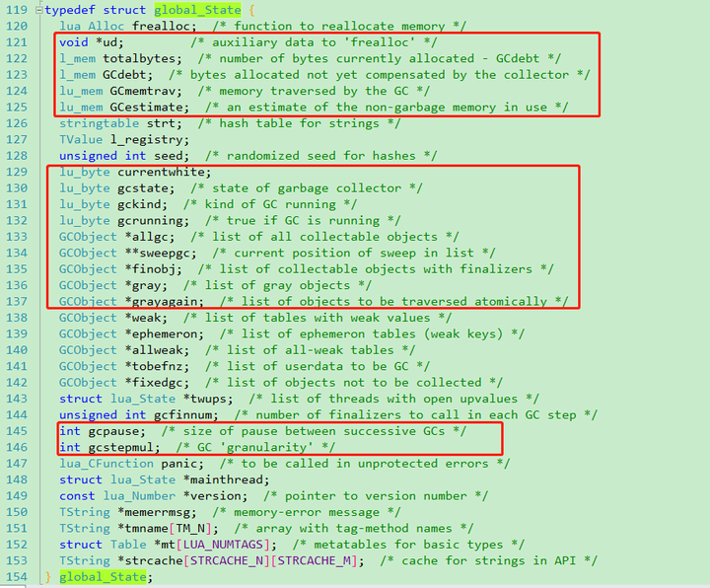This screenshot has height=588, width=710.
Task: Click the frealloc identifier
Action: pos(161,27)
